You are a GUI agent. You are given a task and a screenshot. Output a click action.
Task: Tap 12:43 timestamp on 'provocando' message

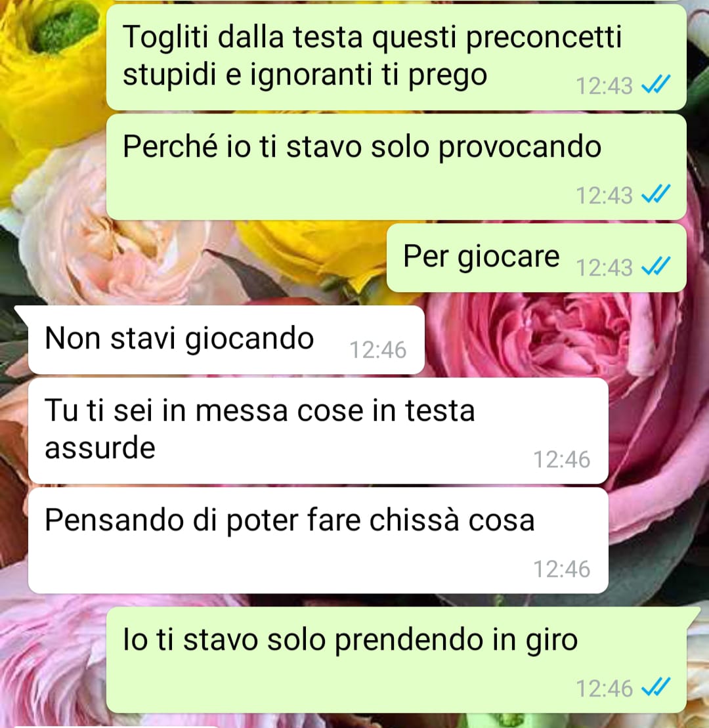coord(604,196)
